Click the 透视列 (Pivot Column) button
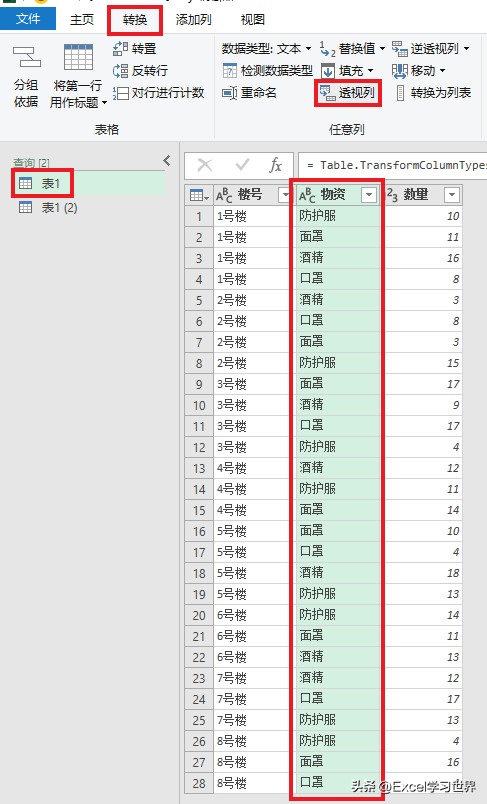487x804 pixels. pos(348,93)
